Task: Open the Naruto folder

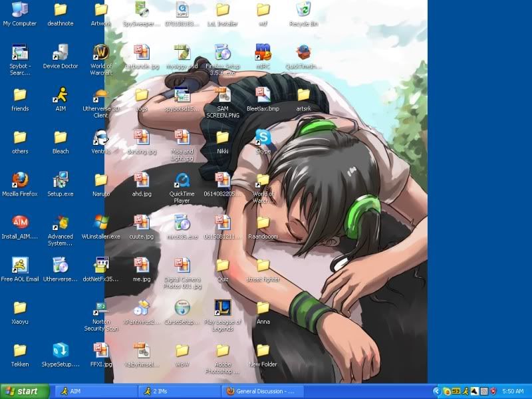Action: [101, 184]
